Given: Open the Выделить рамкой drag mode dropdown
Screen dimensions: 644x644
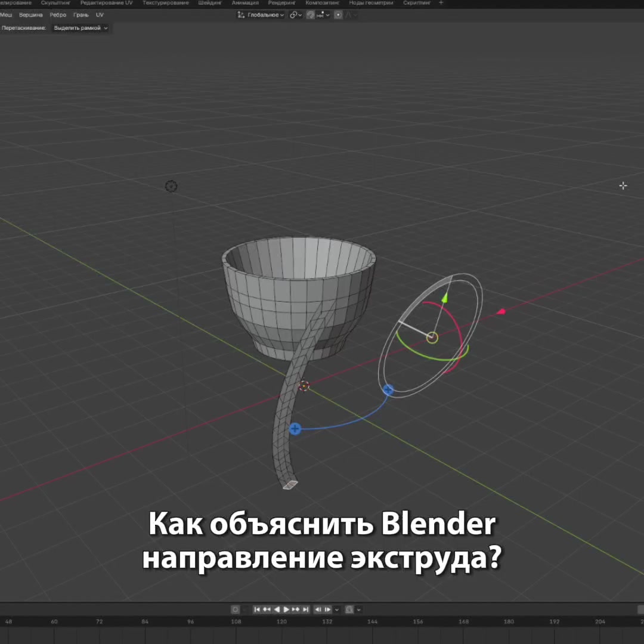Looking at the screenshot, I should [80, 28].
